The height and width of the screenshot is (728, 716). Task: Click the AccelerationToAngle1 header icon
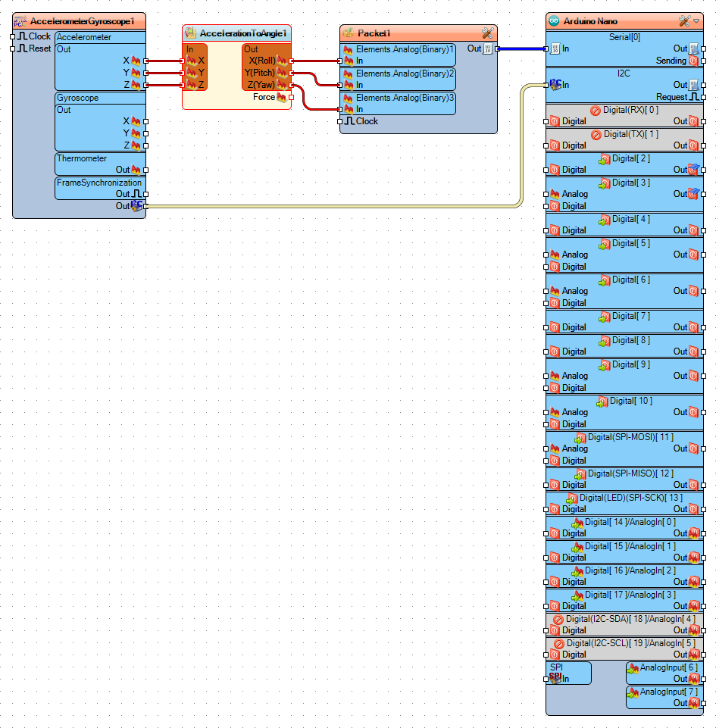[x=189, y=33]
